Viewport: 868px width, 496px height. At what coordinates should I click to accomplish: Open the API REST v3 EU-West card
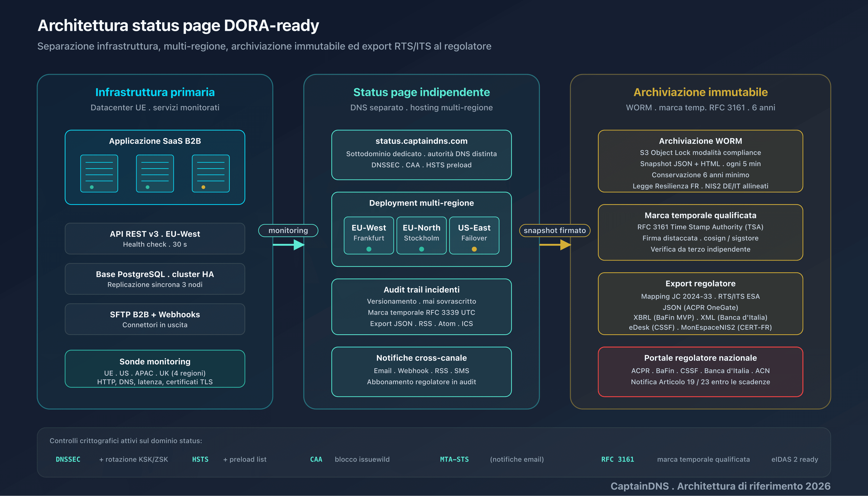click(155, 238)
